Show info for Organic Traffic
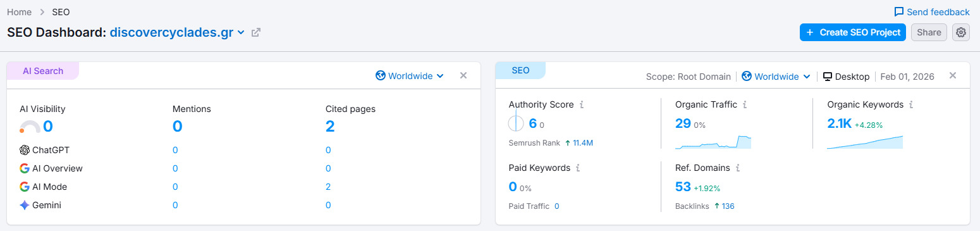 click(745, 104)
